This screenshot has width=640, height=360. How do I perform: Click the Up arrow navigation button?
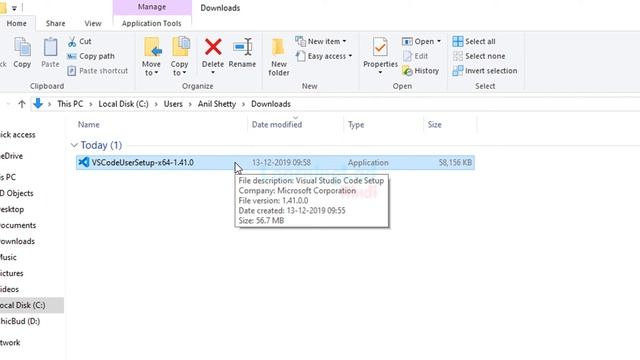[x=22, y=104]
